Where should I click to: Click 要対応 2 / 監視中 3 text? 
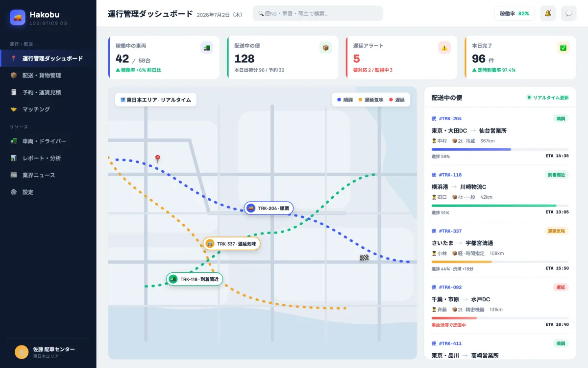click(x=373, y=70)
